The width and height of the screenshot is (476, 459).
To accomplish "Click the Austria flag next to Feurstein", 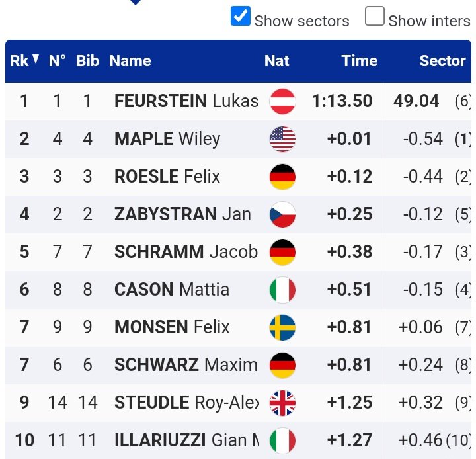I will click(x=282, y=101).
